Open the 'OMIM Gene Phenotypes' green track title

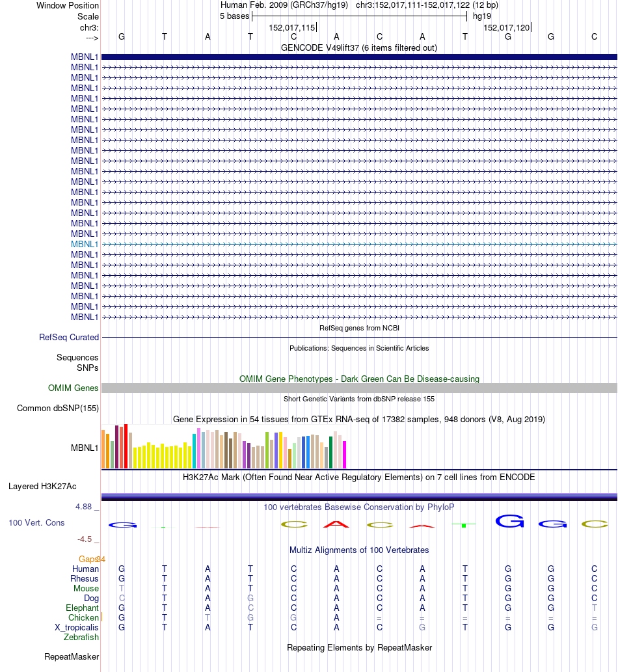point(359,379)
